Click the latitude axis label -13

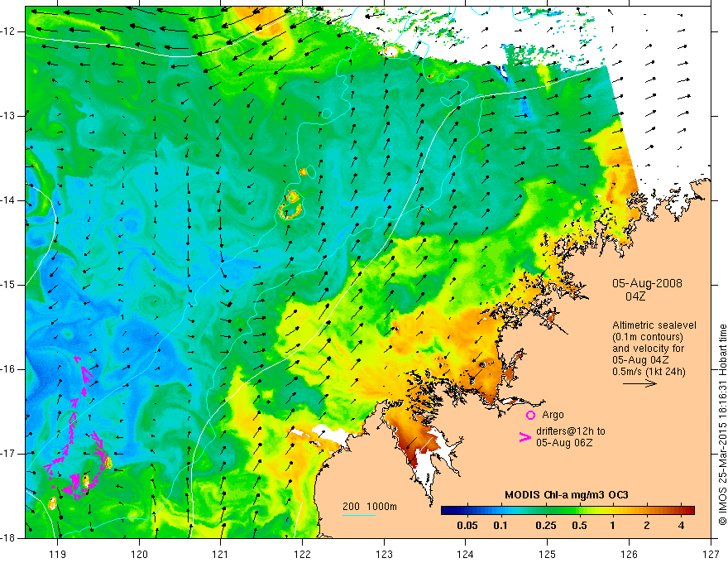[9, 116]
